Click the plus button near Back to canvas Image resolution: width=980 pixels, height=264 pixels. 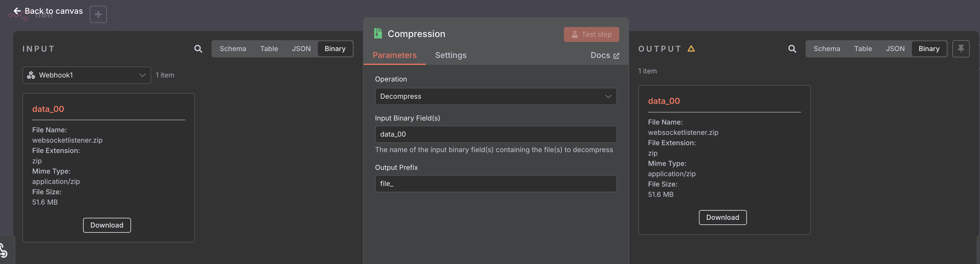(98, 14)
